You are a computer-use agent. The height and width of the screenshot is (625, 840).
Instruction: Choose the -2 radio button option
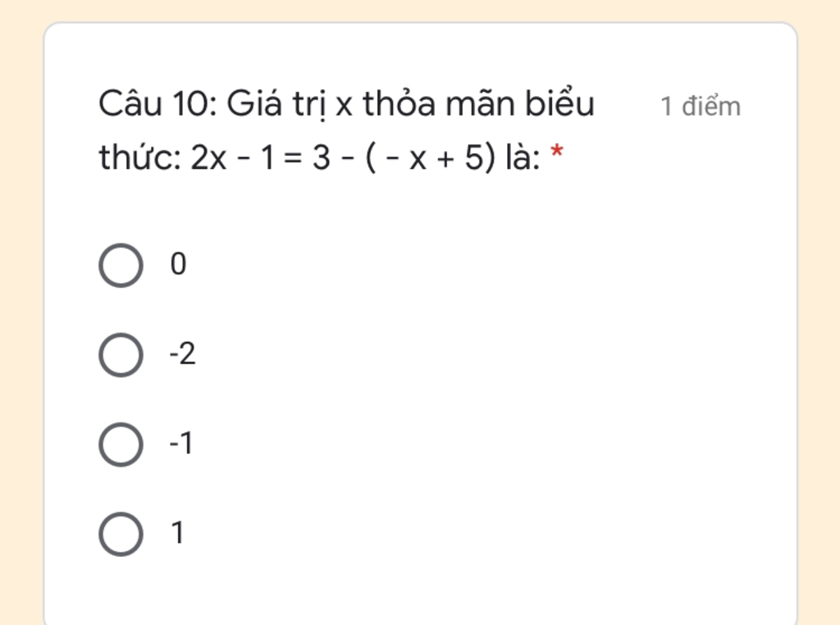click(x=121, y=354)
